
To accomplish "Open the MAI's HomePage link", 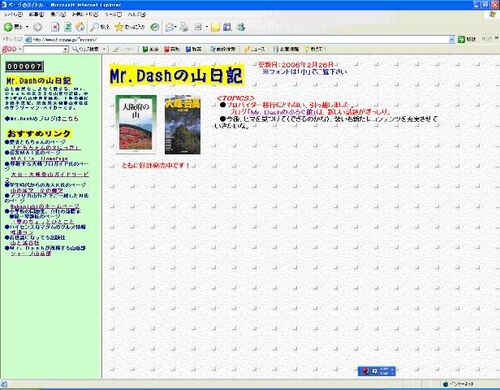I will 39,158.
